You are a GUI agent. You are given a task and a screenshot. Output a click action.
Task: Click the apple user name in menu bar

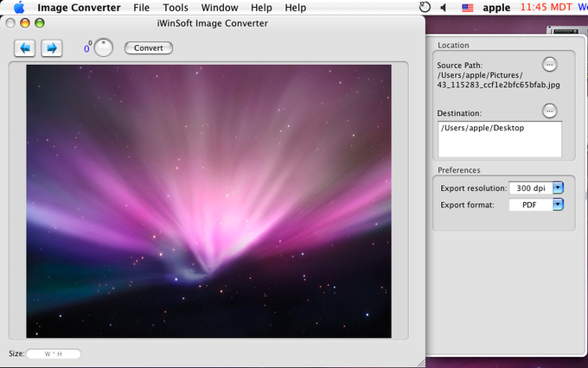(x=496, y=8)
